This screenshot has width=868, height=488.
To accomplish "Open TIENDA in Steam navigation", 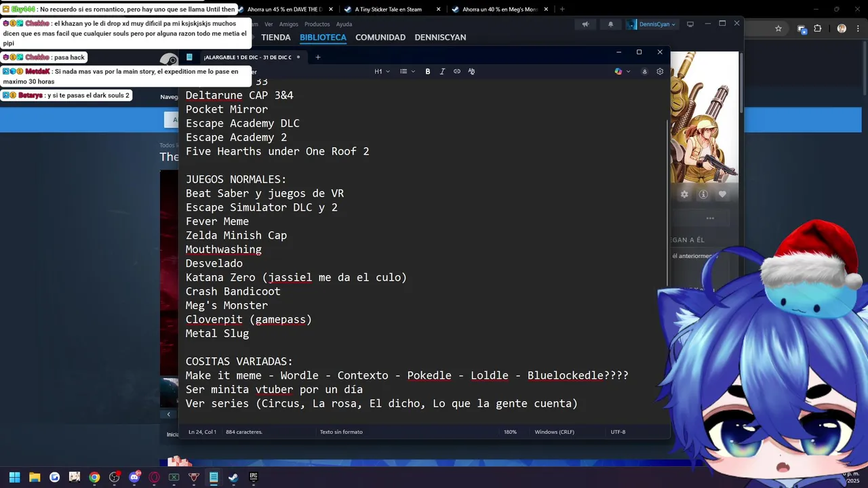I will coord(276,37).
